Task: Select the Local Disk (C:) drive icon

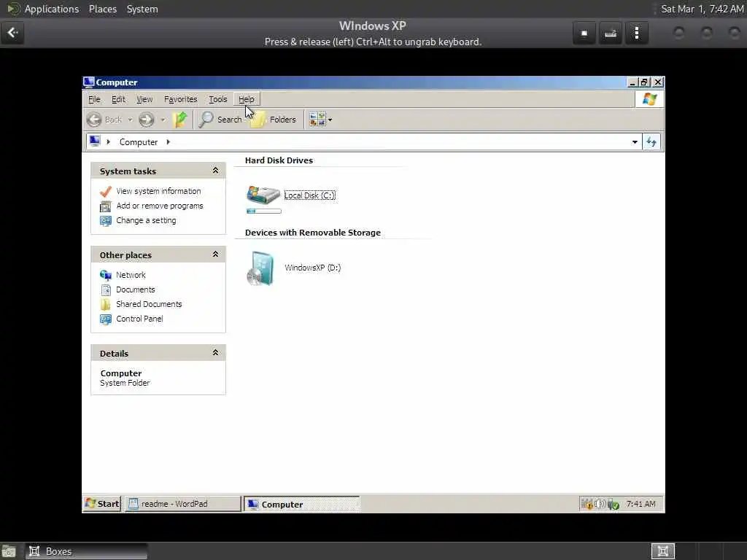Action: tap(263, 195)
